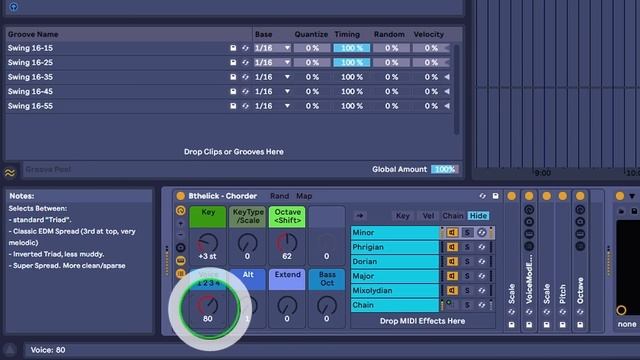Save the Swing 16-25 groove

pos(233,62)
